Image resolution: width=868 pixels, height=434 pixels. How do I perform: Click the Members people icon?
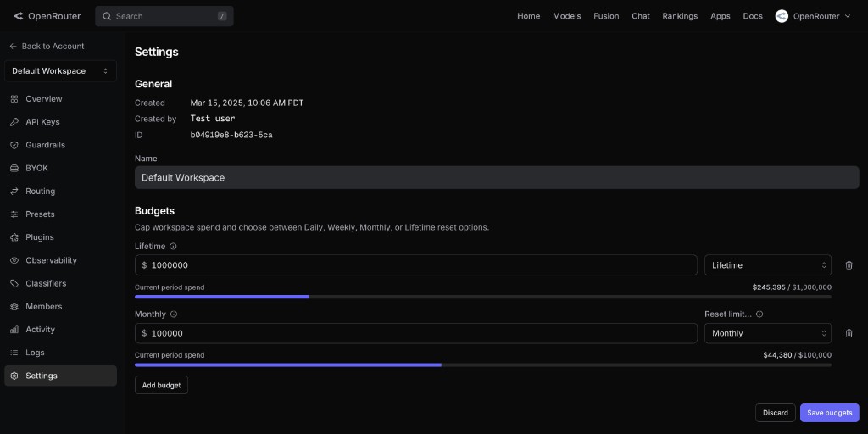tap(14, 307)
